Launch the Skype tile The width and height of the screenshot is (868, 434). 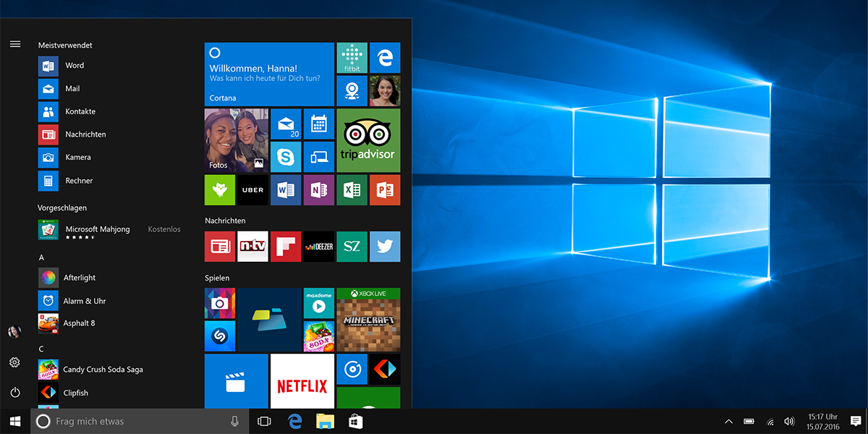click(x=286, y=157)
